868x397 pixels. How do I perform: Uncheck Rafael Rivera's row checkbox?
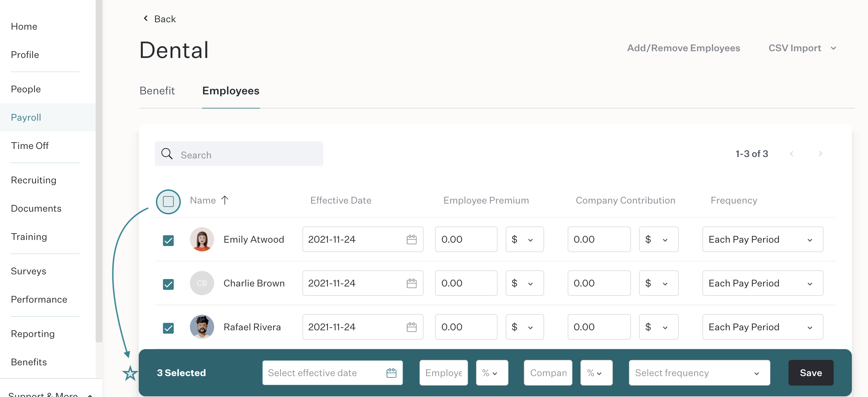click(168, 328)
